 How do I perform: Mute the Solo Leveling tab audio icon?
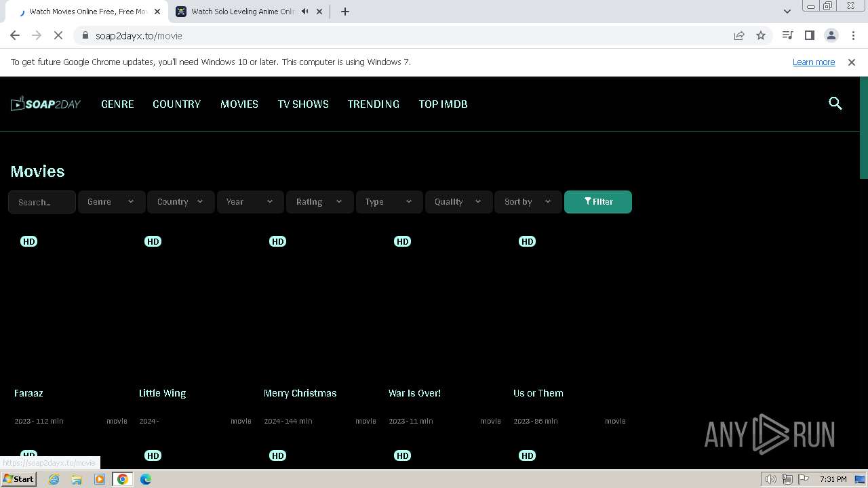pyautogui.click(x=304, y=12)
